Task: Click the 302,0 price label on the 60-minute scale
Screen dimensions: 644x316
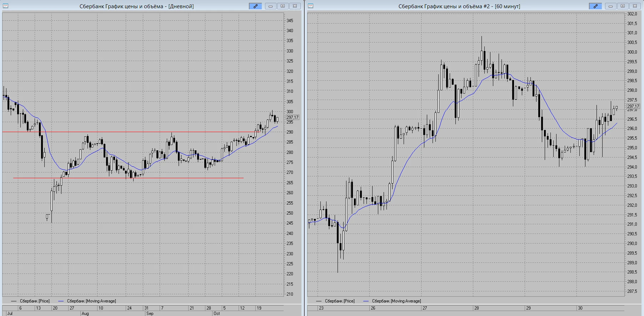Action: (632, 14)
